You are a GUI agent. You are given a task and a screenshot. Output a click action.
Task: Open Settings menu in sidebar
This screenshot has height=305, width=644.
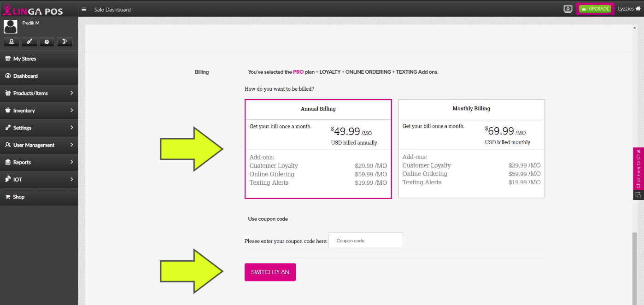(x=39, y=128)
